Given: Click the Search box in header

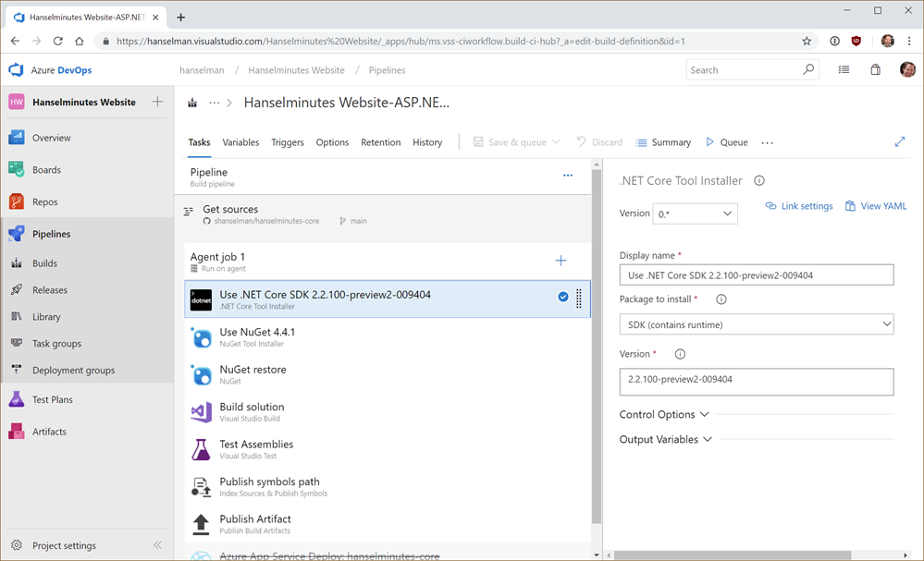Looking at the screenshot, I should click(753, 69).
